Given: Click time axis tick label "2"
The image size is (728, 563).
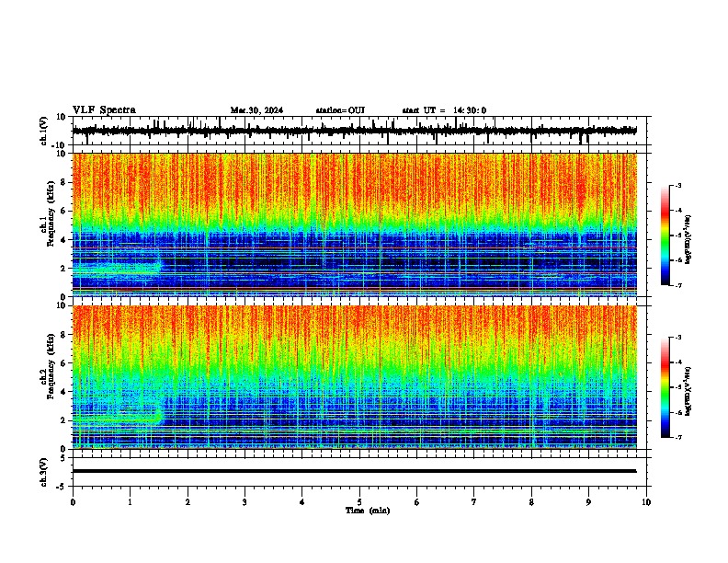Looking at the screenshot, I should [188, 502].
